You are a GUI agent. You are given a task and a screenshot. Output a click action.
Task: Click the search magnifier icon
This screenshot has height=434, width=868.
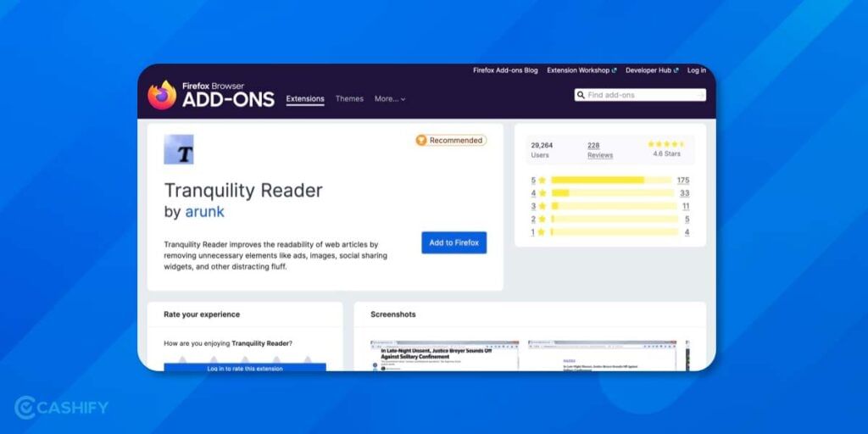[581, 95]
